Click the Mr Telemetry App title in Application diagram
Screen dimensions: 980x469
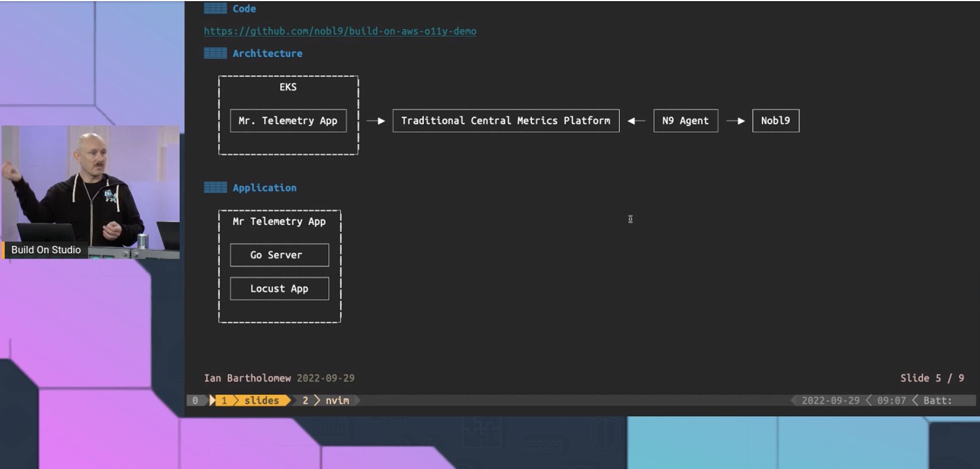[x=279, y=222]
